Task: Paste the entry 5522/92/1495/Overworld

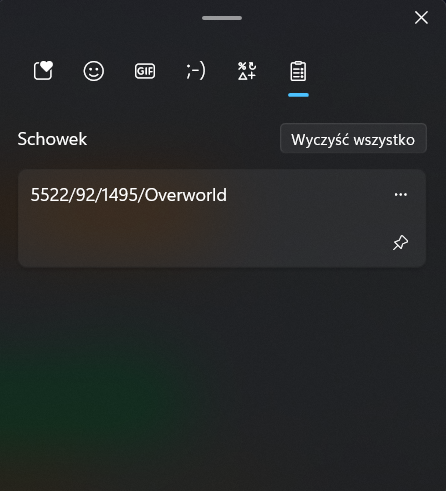Action: [x=222, y=218]
